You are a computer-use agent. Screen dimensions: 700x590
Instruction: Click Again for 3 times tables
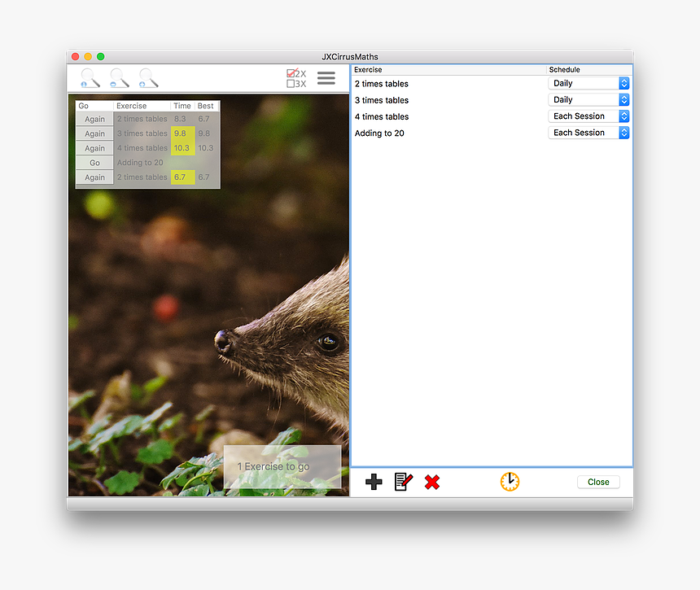[x=94, y=133]
